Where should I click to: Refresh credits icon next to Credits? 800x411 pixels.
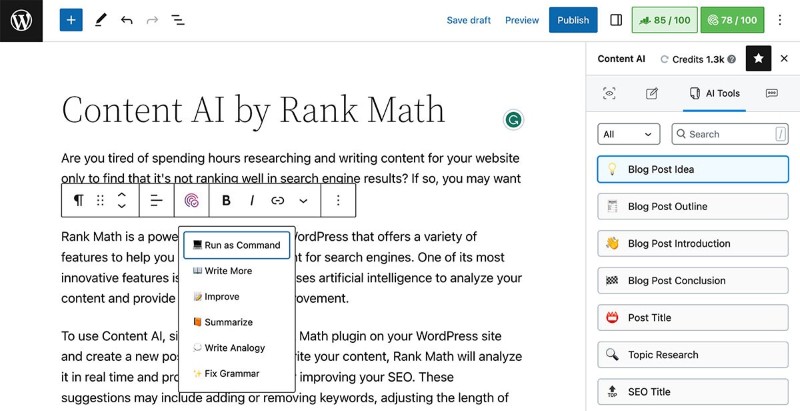click(x=664, y=59)
